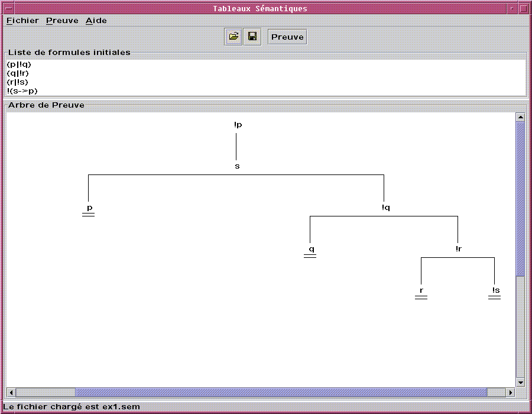Open the Fichier menu
Image resolution: width=532 pixels, height=414 pixels.
click(x=22, y=21)
